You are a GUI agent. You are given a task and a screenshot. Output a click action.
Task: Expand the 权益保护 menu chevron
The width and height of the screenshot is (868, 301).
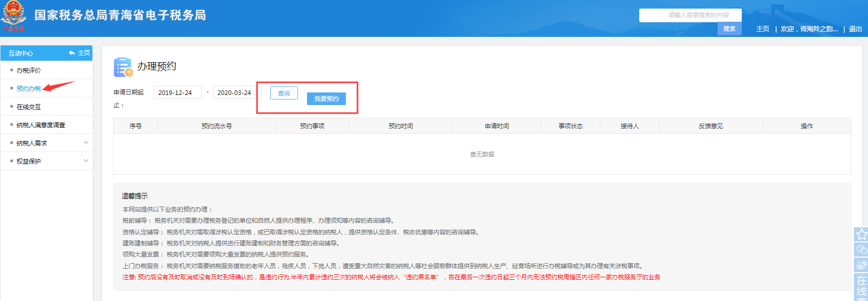pyautogui.click(x=86, y=161)
